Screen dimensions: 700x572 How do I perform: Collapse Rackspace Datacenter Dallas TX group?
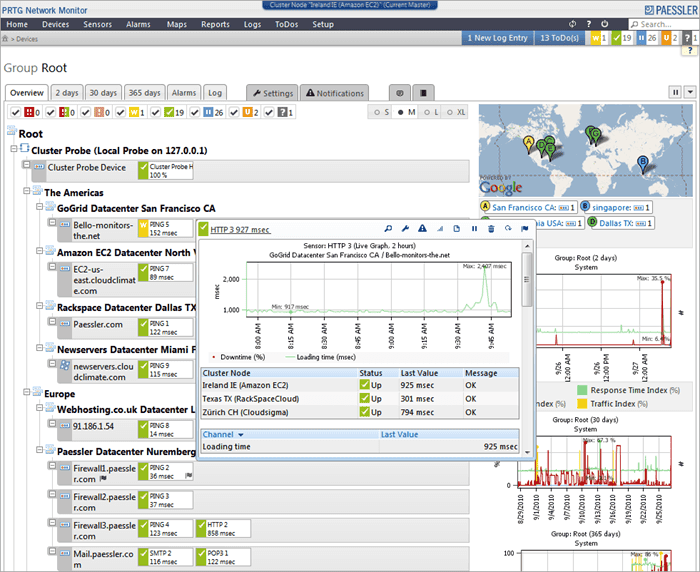tap(40, 305)
